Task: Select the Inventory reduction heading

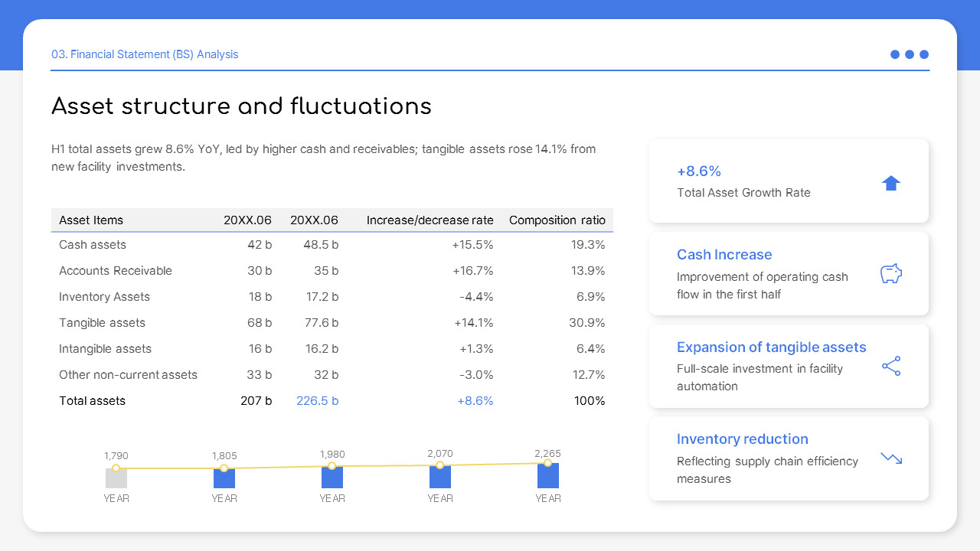Action: [742, 439]
